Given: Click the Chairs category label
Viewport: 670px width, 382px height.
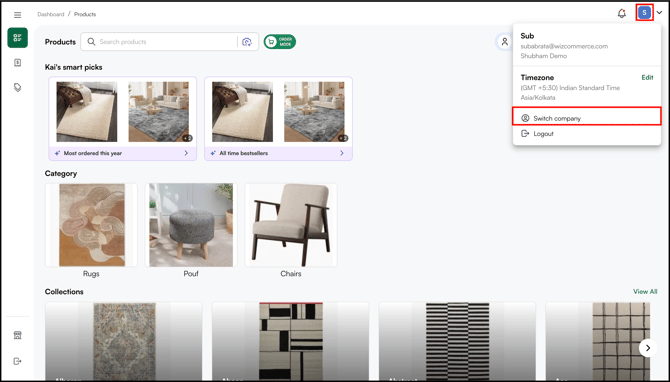Looking at the screenshot, I should [x=291, y=273].
